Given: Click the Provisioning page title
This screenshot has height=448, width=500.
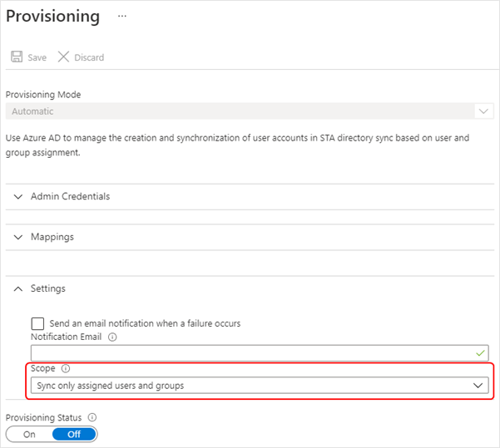Looking at the screenshot, I should 52,16.
